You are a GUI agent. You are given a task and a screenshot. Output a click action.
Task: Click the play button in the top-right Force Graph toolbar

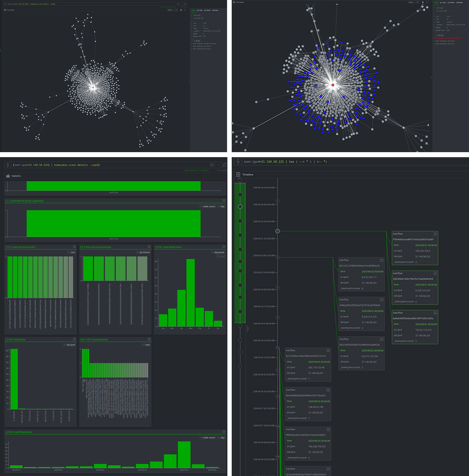click(423, 2)
